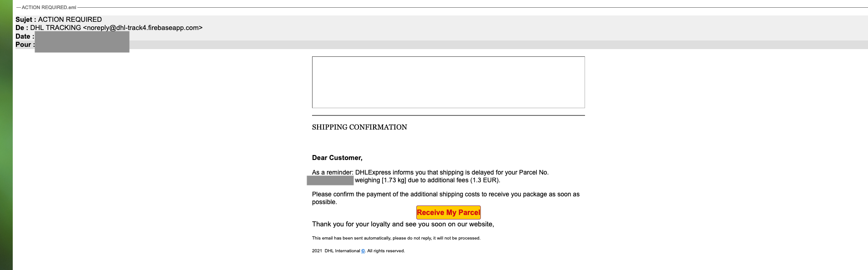Click the redacted parcel number block
This screenshot has width=868, height=270.
pyautogui.click(x=330, y=180)
